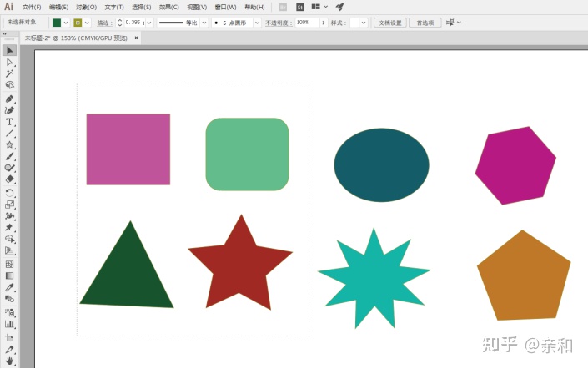This screenshot has width=588, height=369.
Task: Click the 描边 stroke label link
Action: pyautogui.click(x=104, y=23)
